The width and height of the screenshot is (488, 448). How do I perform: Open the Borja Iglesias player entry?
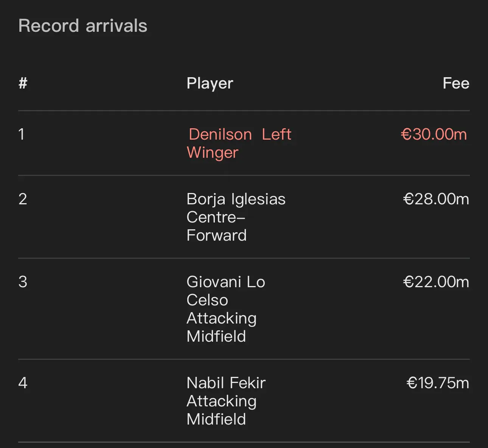[x=236, y=199]
